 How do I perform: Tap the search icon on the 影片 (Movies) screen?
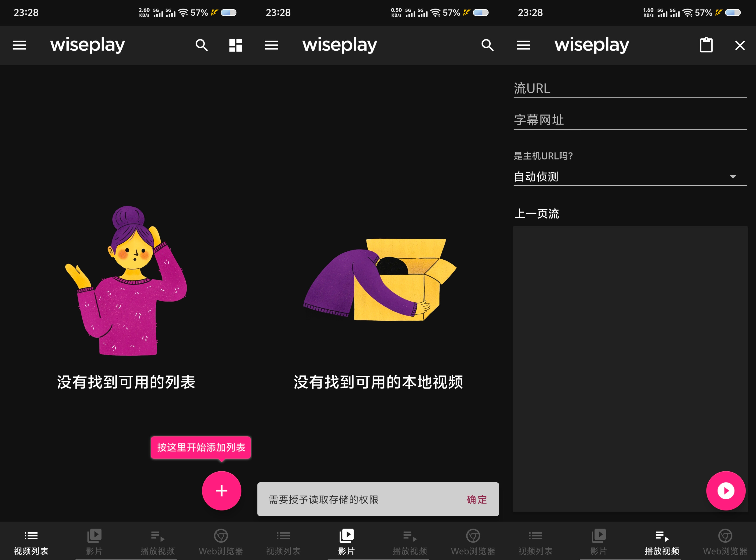coord(487,45)
